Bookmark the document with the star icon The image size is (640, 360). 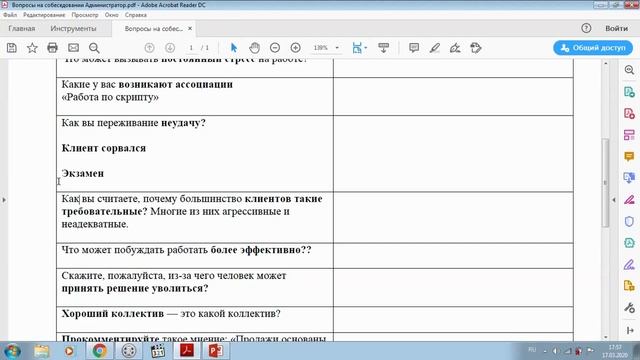click(x=32, y=48)
